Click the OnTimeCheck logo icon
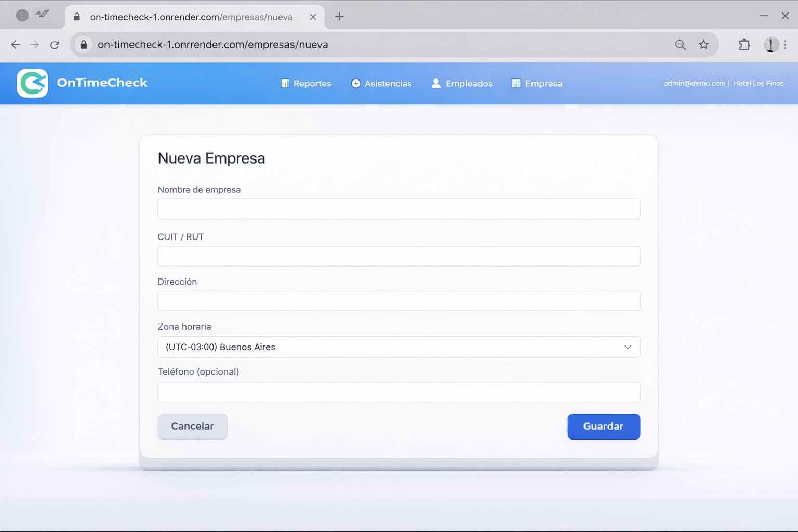The image size is (798, 532). click(32, 83)
